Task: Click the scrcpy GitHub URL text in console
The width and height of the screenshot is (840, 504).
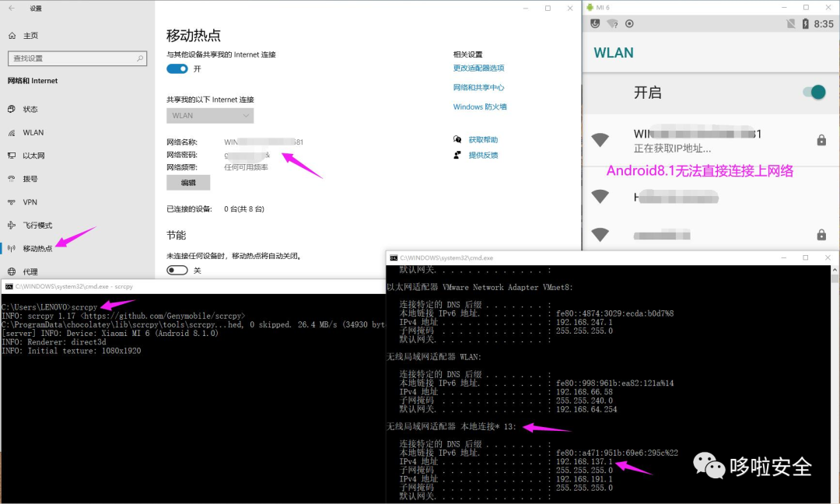Action: (x=163, y=316)
